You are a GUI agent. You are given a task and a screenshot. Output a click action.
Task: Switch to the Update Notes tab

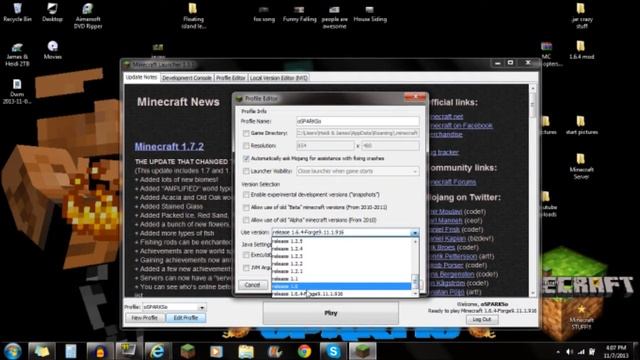141,77
